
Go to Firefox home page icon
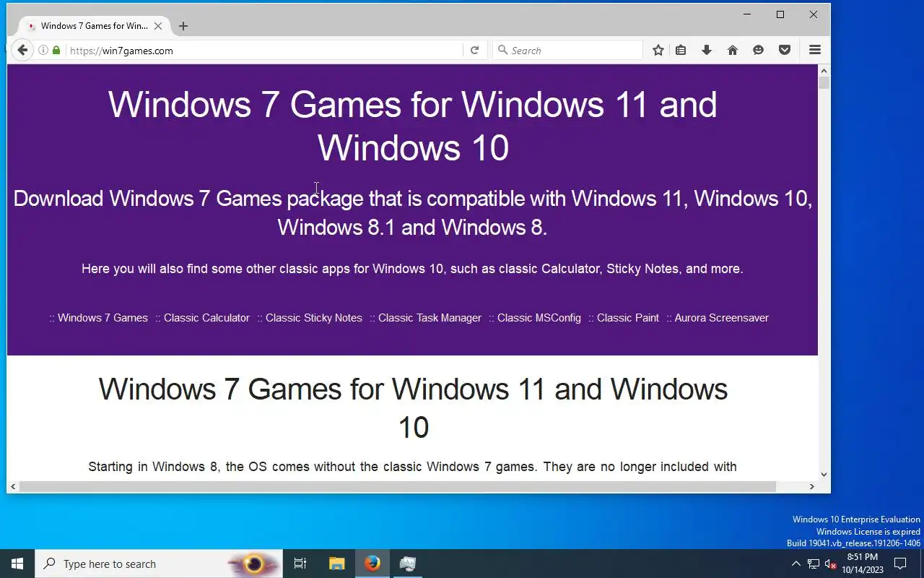click(733, 50)
